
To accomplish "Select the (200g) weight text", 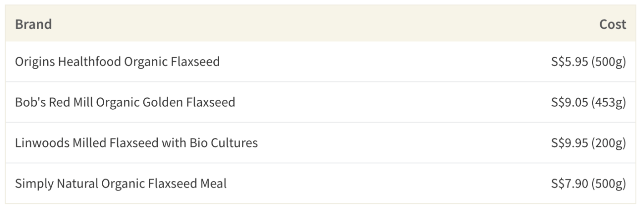I will 609,143.
